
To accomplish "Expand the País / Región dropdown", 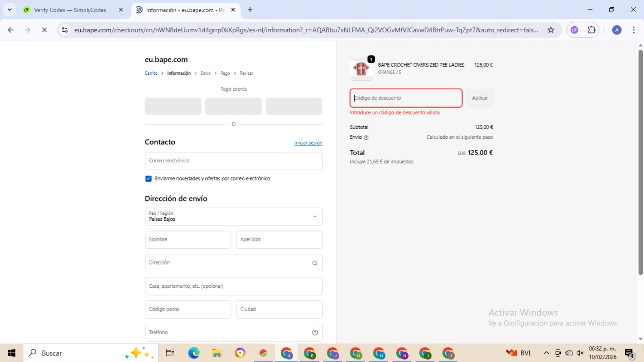I will click(234, 217).
